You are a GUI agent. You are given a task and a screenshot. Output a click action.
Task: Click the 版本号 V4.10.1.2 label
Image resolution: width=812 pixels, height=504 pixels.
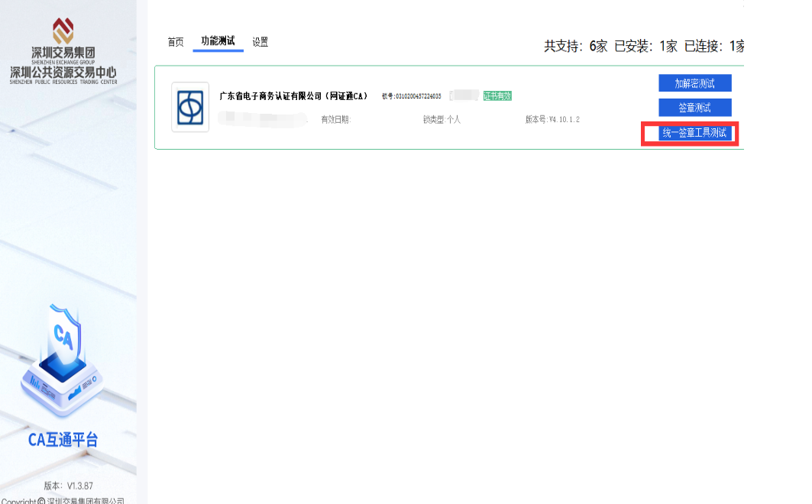[552, 120]
